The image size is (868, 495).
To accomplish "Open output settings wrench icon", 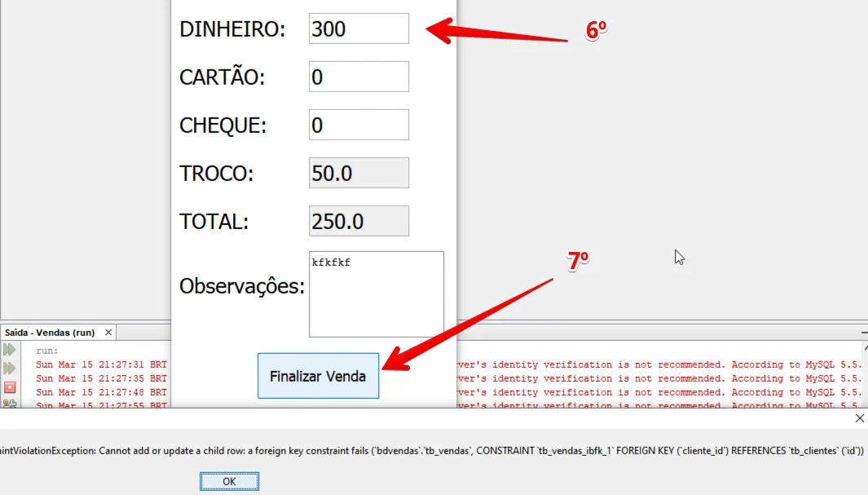I will (x=10, y=404).
